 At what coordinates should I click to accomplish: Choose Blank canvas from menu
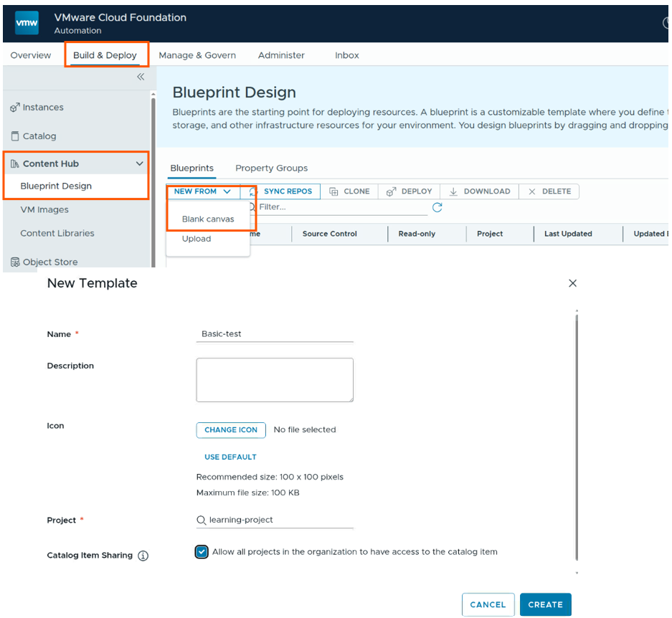tap(208, 219)
